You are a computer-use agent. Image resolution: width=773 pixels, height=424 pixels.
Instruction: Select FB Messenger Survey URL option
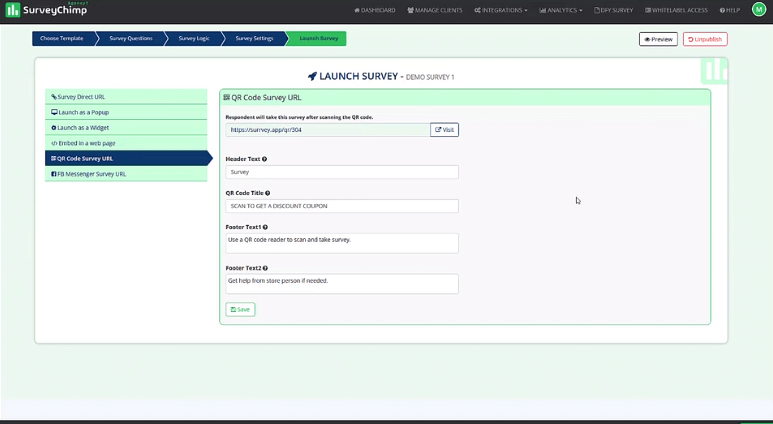(126, 174)
